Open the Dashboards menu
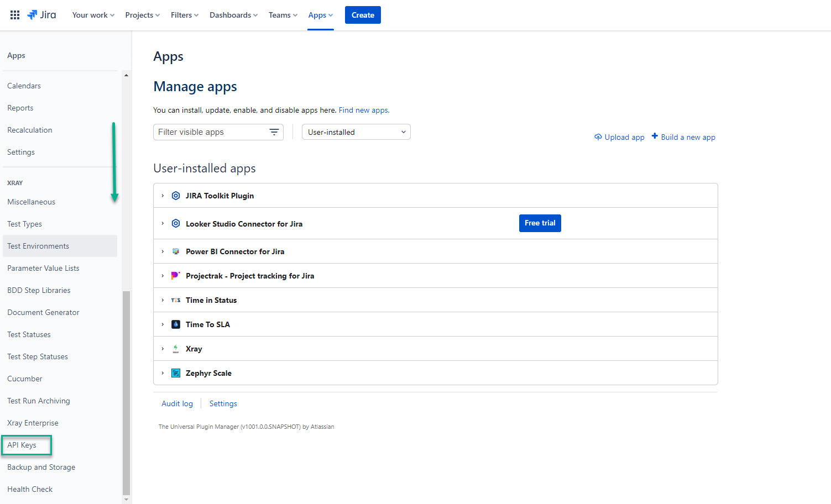The width and height of the screenshot is (831, 504). (233, 15)
